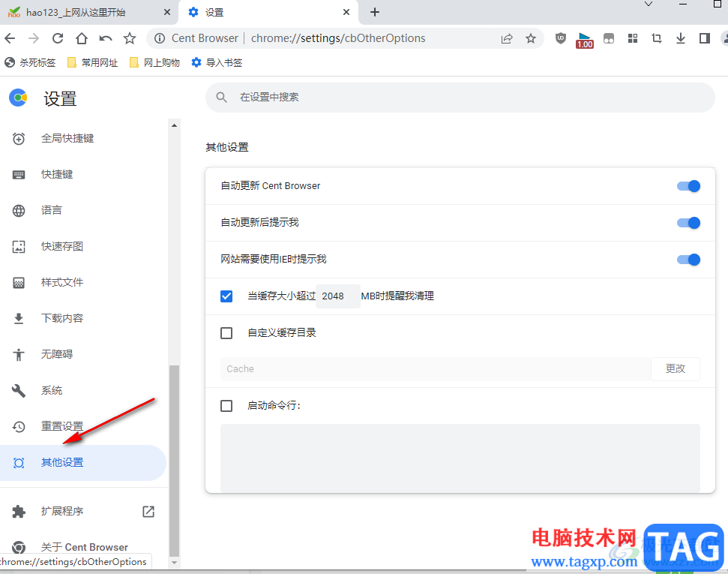Click the sidebar scrollbar thumb
This screenshot has width=728, height=574.
(x=175, y=460)
